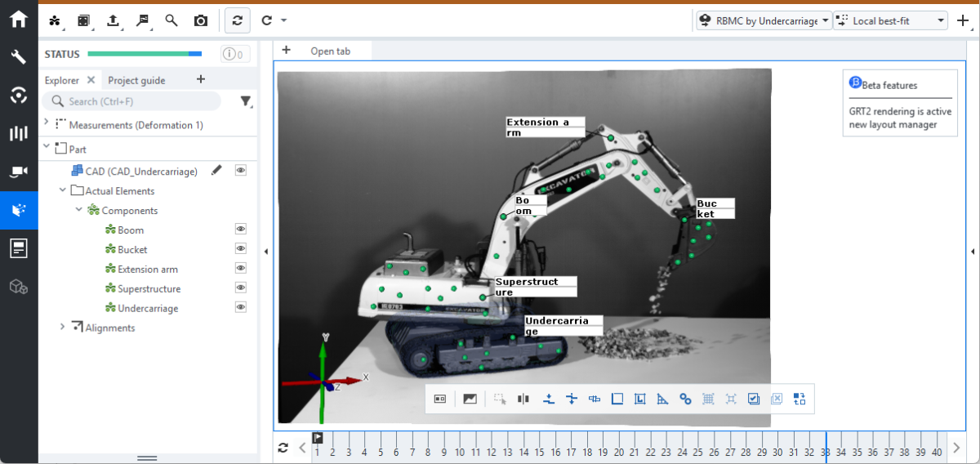The width and height of the screenshot is (980, 464).
Task: Click in the Explorer search field
Action: (135, 101)
